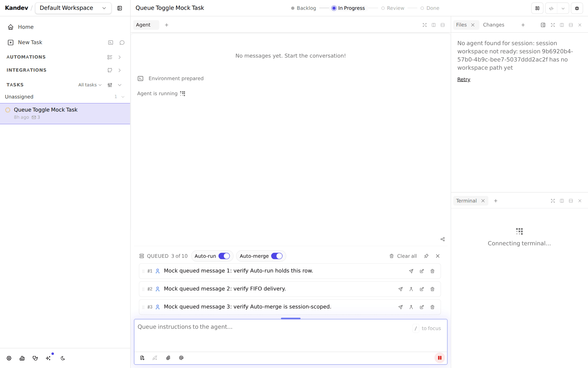The image size is (588, 368).
Task: Click Clear all queued messages
Action: pyautogui.click(x=403, y=256)
